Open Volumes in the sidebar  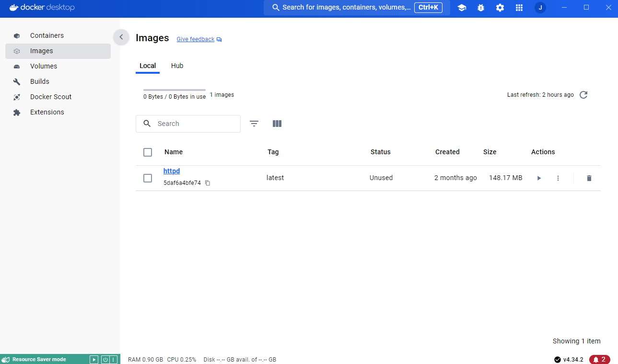tap(58, 66)
